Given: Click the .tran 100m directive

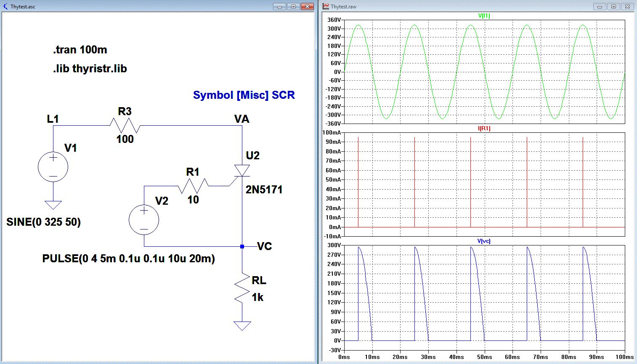Looking at the screenshot, I should pyautogui.click(x=80, y=50).
